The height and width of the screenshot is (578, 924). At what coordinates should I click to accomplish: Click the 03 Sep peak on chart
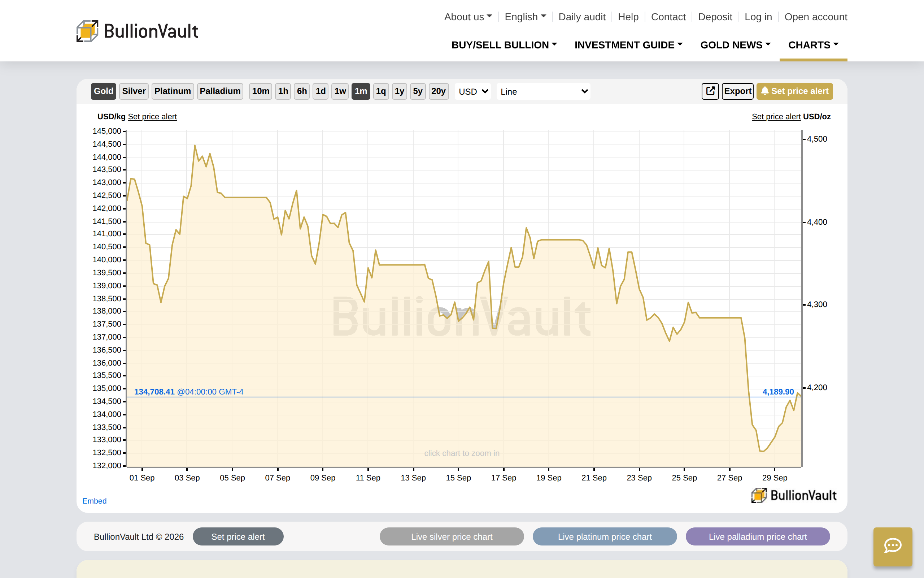coord(195,146)
